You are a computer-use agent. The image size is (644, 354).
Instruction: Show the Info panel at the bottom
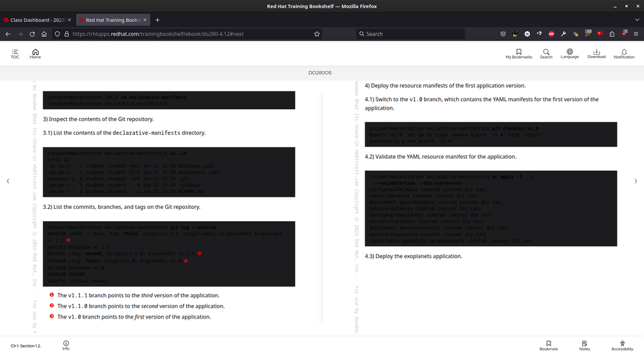tap(66, 345)
